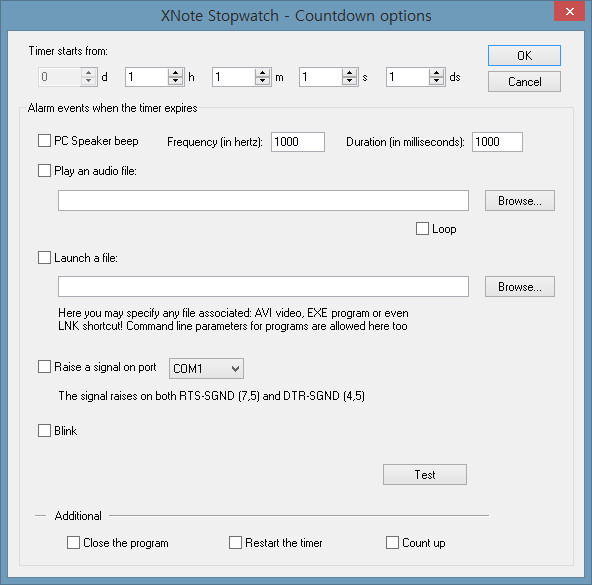This screenshot has height=585, width=592.
Task: Increase the hours value with up arrow
Action: pyautogui.click(x=176, y=73)
